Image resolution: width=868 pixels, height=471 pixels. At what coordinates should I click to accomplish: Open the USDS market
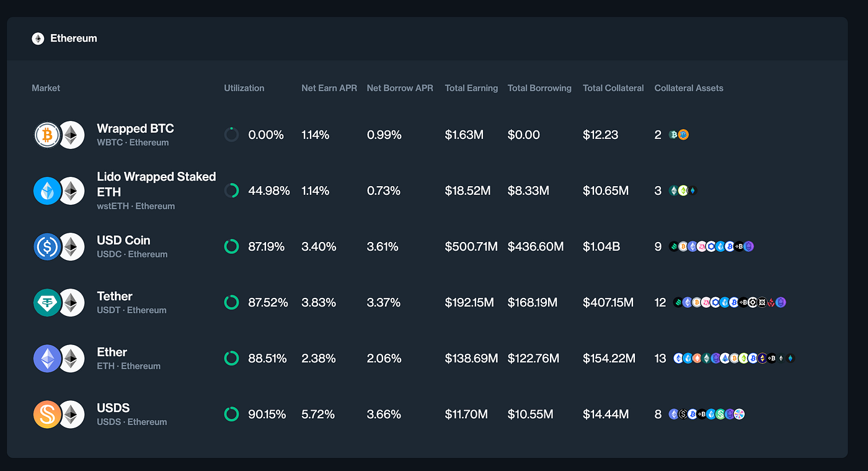click(x=113, y=408)
